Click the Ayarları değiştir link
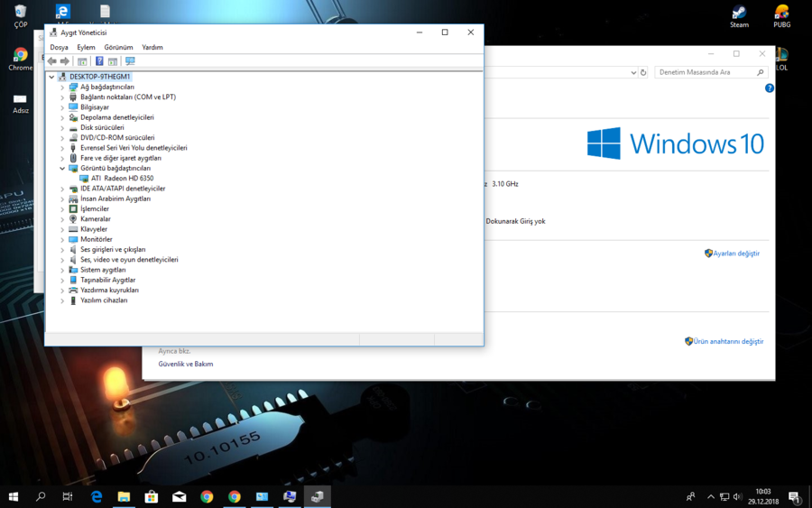Viewport: 812px width, 508px height. (736, 254)
